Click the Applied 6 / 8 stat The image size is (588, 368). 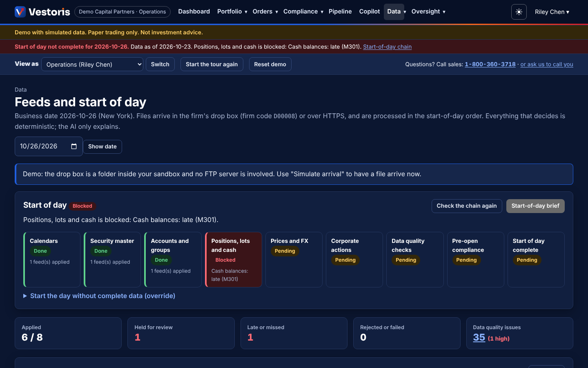pos(68,333)
